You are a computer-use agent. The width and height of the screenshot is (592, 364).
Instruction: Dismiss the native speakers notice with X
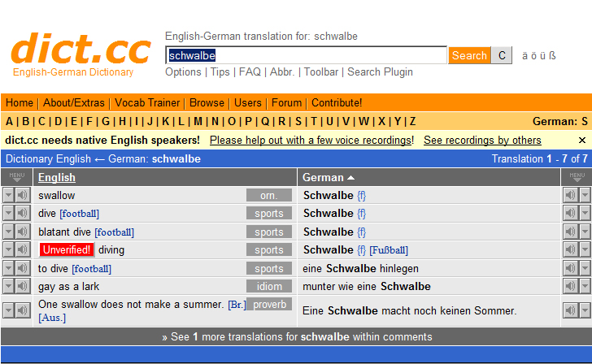point(581,141)
